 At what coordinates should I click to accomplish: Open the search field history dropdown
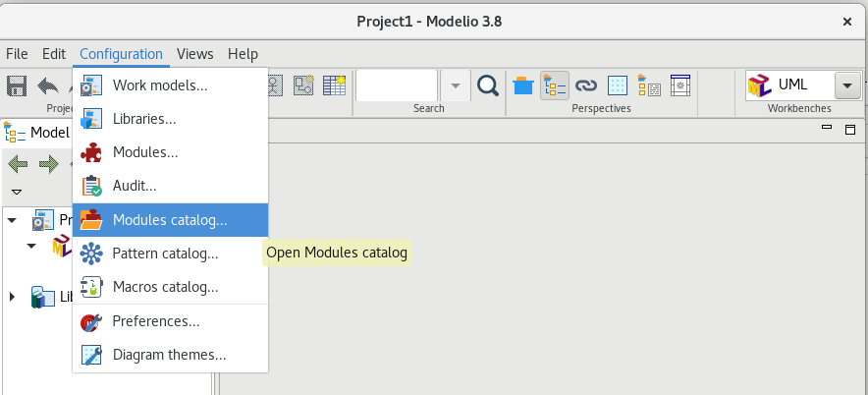(456, 85)
